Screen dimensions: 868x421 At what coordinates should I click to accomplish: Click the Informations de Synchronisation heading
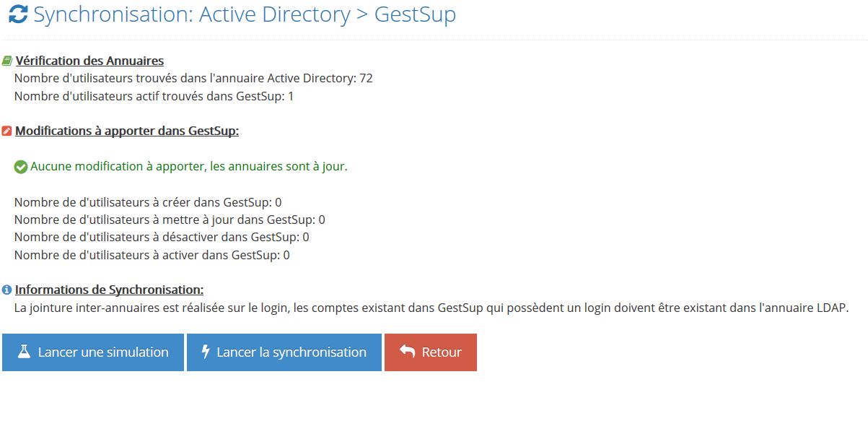click(x=110, y=290)
